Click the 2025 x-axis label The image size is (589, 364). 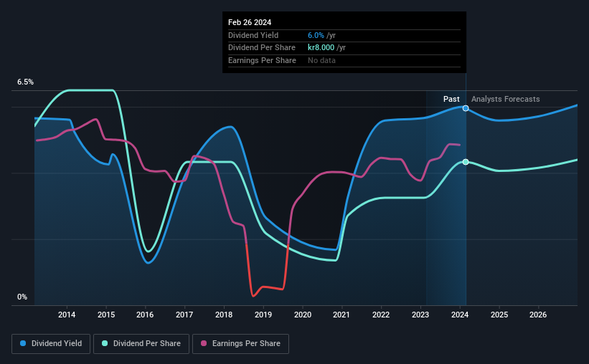click(499, 315)
